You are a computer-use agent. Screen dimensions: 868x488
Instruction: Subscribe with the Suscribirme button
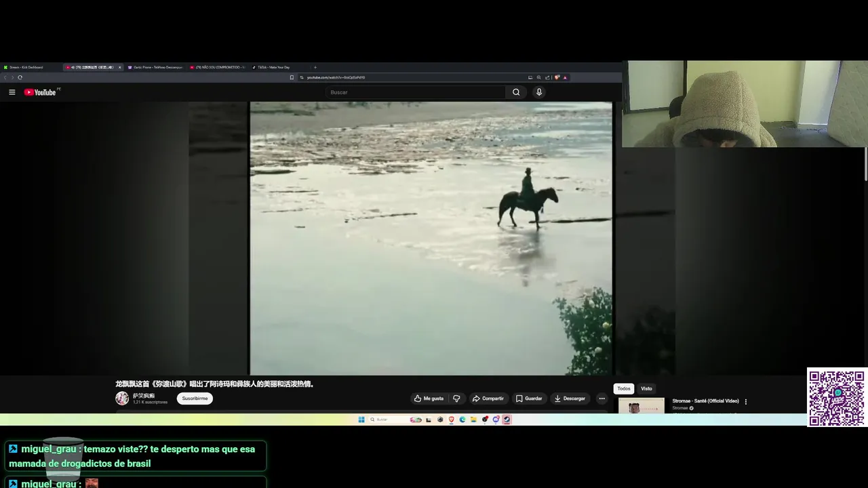click(195, 399)
